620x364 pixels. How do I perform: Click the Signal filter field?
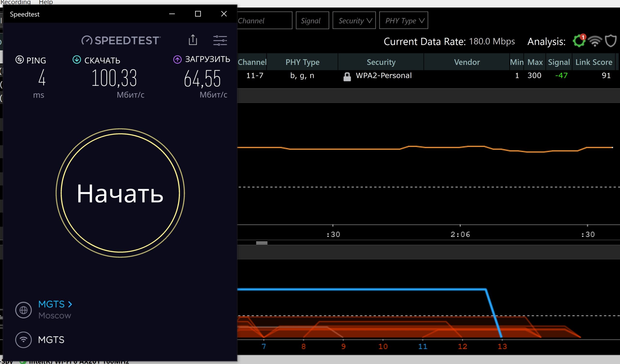312,20
